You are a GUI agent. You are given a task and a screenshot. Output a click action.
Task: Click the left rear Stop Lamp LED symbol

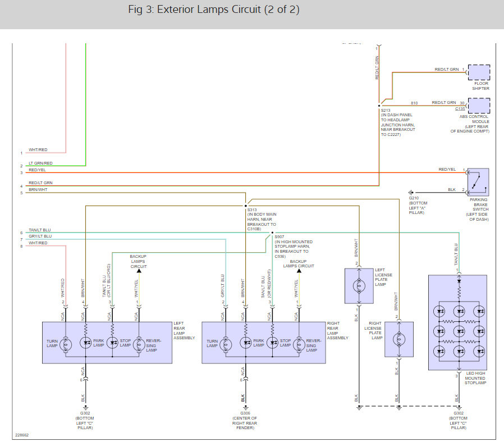[x=112, y=343]
